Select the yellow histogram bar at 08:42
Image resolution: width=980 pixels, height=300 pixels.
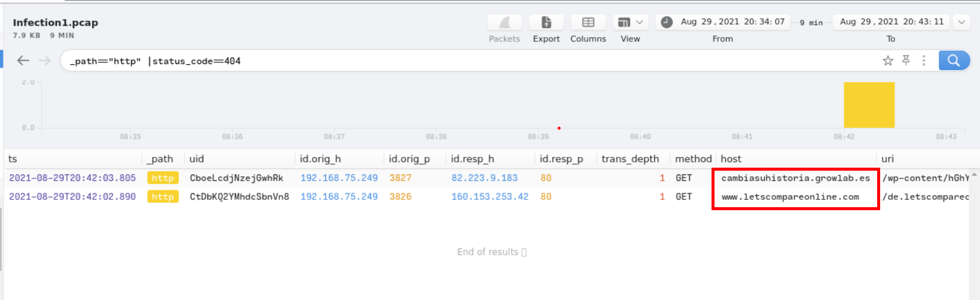869,105
